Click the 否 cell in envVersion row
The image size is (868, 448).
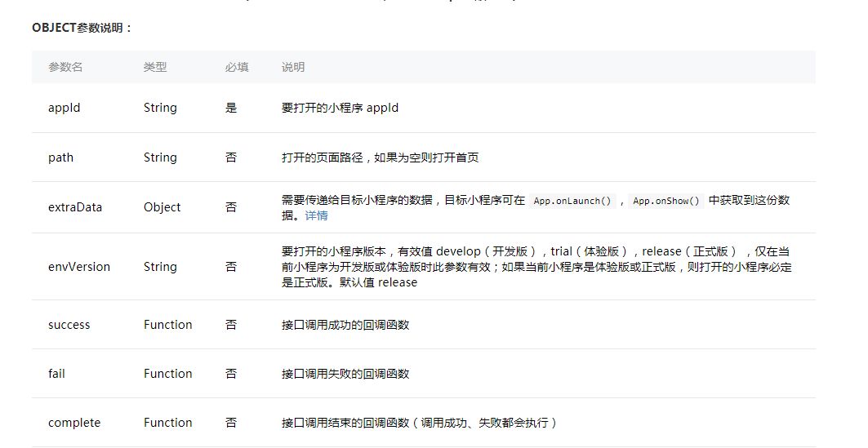coord(231,267)
